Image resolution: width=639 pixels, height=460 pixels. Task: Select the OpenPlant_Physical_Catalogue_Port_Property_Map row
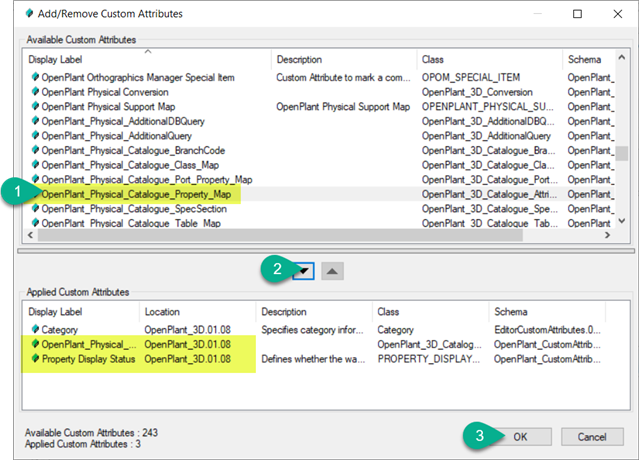point(321,180)
